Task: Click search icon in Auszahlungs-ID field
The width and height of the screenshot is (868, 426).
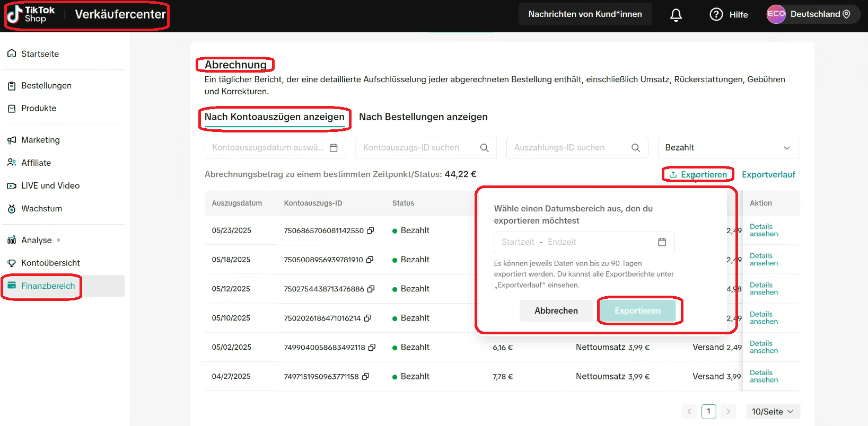Action: [x=635, y=148]
